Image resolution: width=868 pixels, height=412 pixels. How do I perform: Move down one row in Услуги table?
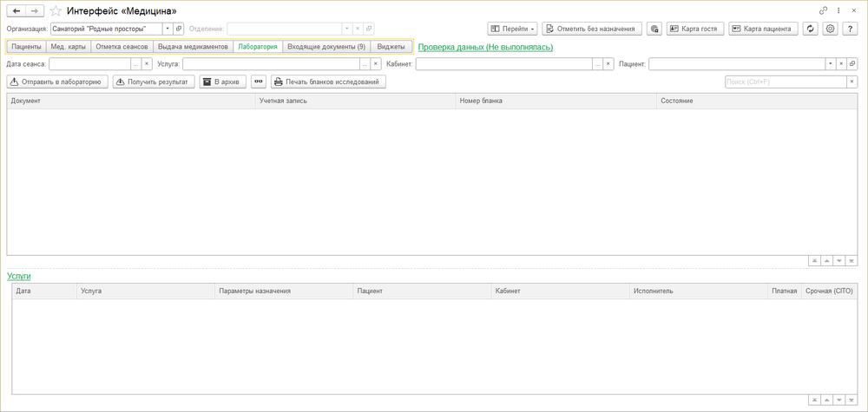pyautogui.click(x=839, y=400)
